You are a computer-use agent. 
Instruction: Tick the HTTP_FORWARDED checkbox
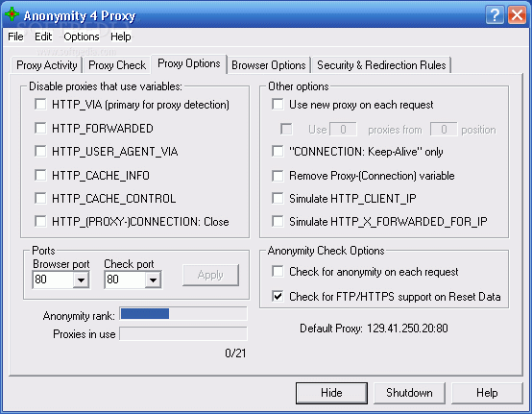40,128
